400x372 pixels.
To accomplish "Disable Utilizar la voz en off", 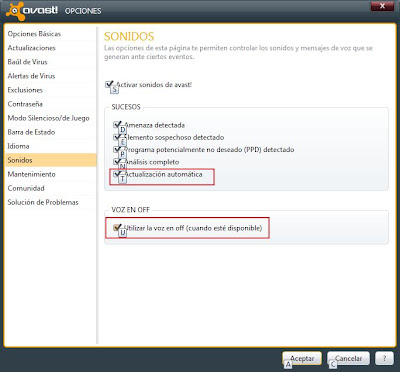I will pos(117,228).
